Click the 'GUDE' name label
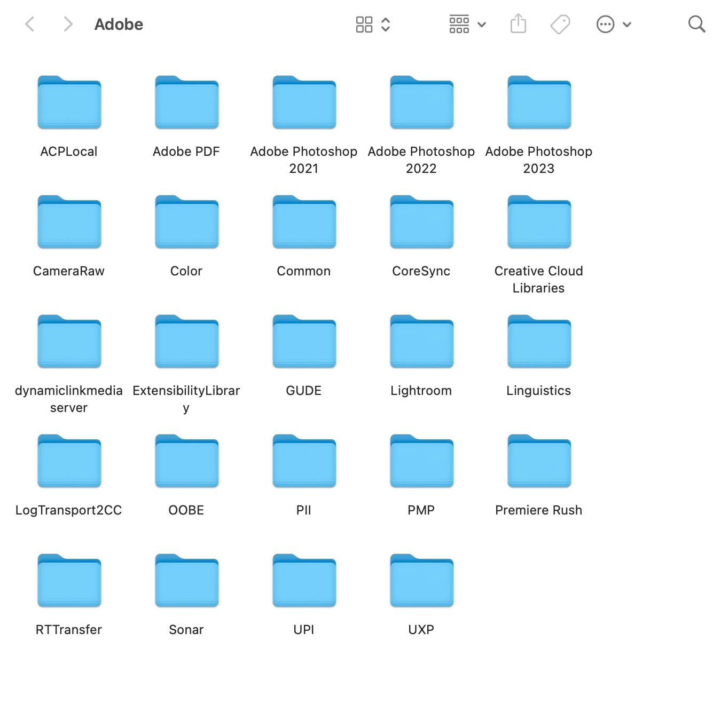This screenshot has width=721, height=728. tap(304, 391)
